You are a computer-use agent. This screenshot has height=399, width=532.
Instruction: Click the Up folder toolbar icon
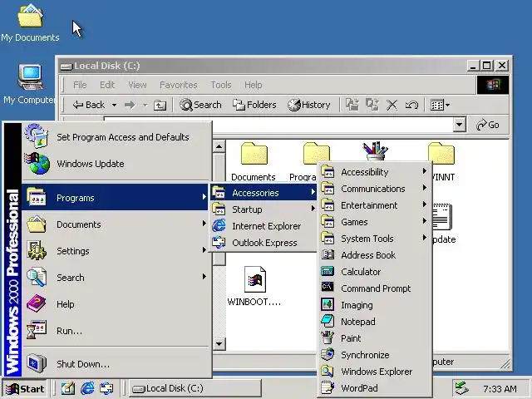tap(160, 106)
